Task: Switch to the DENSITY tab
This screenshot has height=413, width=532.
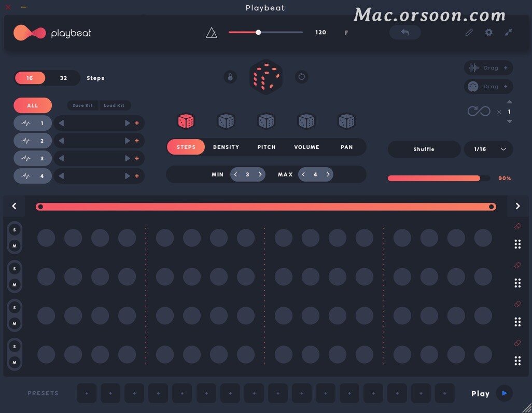Action: click(x=226, y=147)
